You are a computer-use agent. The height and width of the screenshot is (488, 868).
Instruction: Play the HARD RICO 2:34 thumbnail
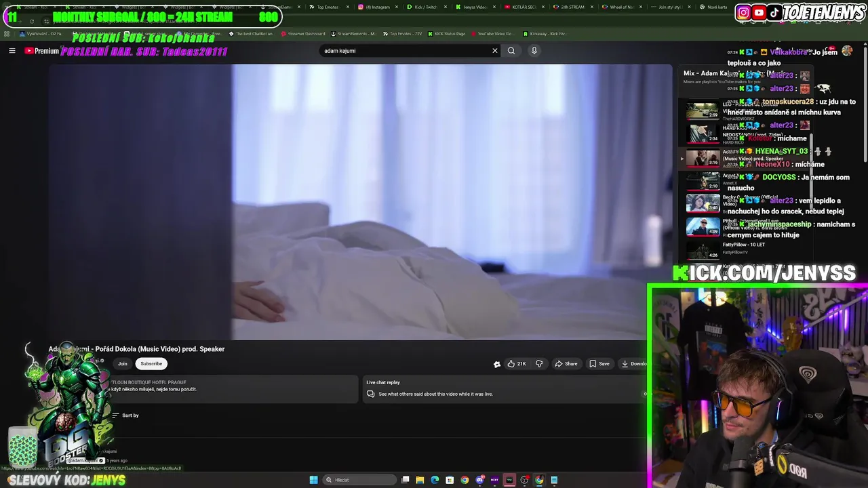[703, 134]
